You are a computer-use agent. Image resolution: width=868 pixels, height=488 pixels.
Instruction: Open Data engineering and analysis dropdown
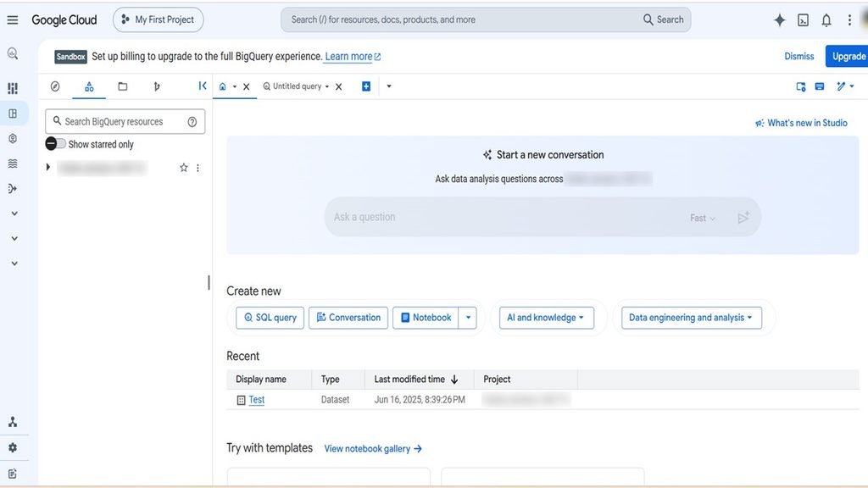692,318
